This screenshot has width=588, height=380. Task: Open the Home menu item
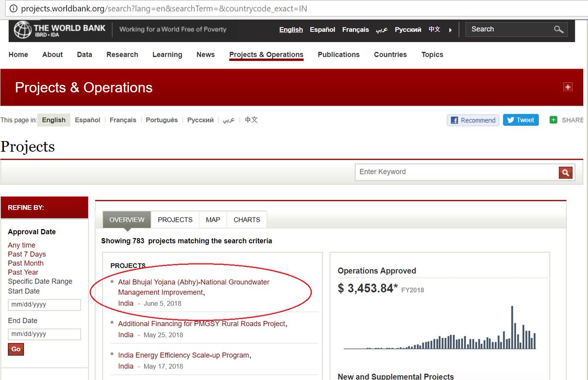(x=18, y=55)
